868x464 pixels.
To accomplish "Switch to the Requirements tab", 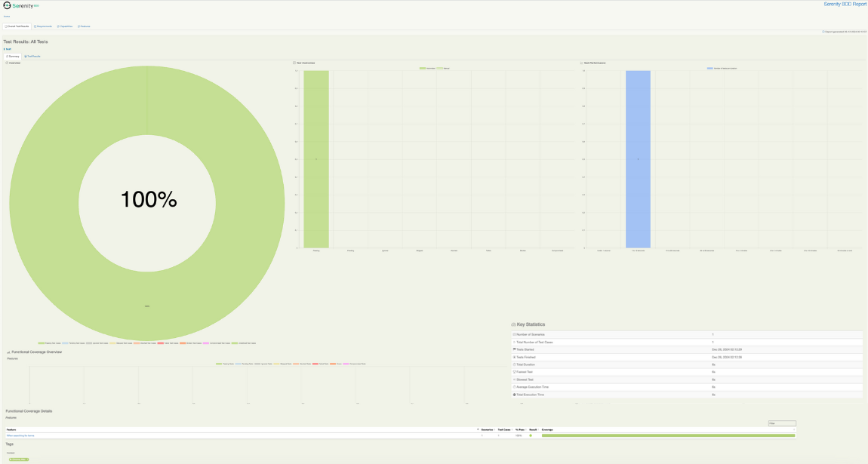I will pos(44,26).
